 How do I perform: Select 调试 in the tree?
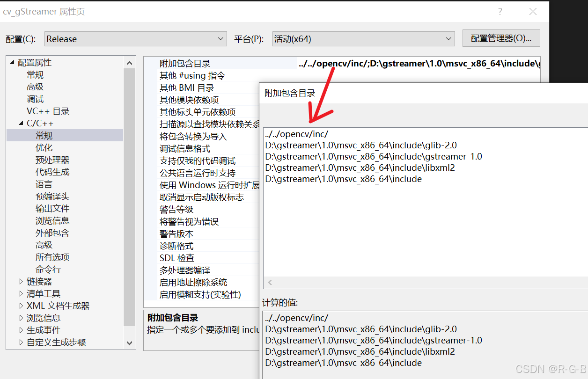(x=35, y=99)
